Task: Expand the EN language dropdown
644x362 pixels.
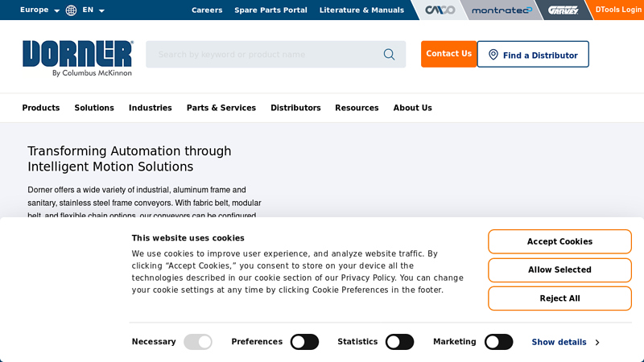Action: 93,10
